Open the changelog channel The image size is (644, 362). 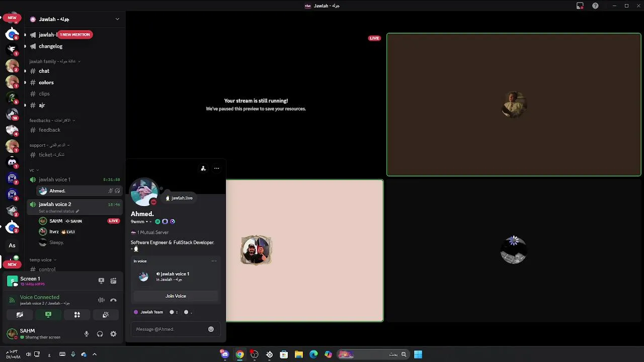(x=74, y=46)
